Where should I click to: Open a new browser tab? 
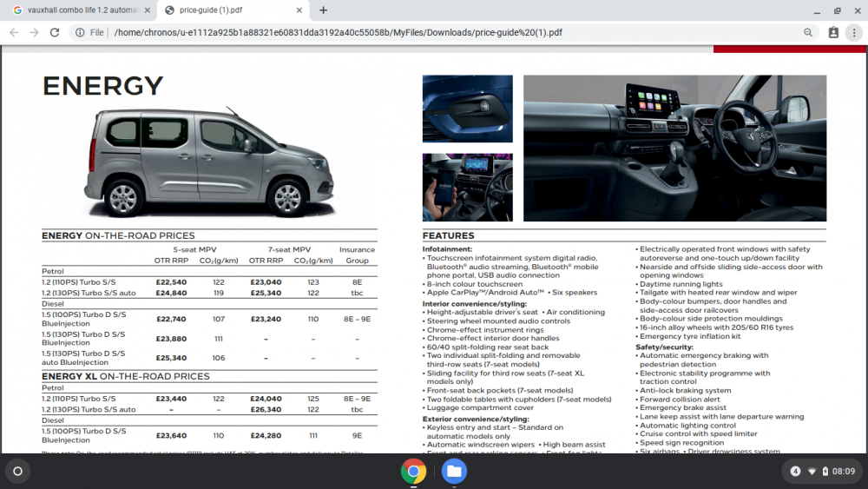pyautogui.click(x=323, y=10)
